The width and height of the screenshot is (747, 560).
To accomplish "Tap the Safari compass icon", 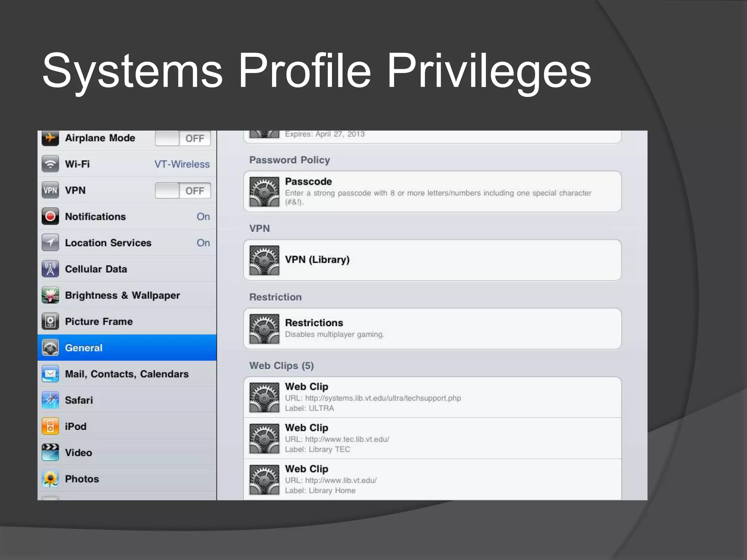I will point(50,400).
